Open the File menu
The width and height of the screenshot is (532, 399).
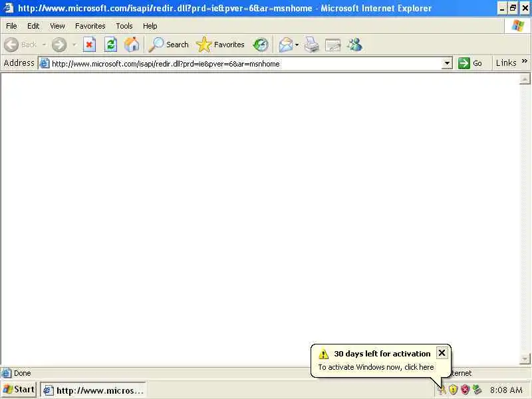[11, 26]
